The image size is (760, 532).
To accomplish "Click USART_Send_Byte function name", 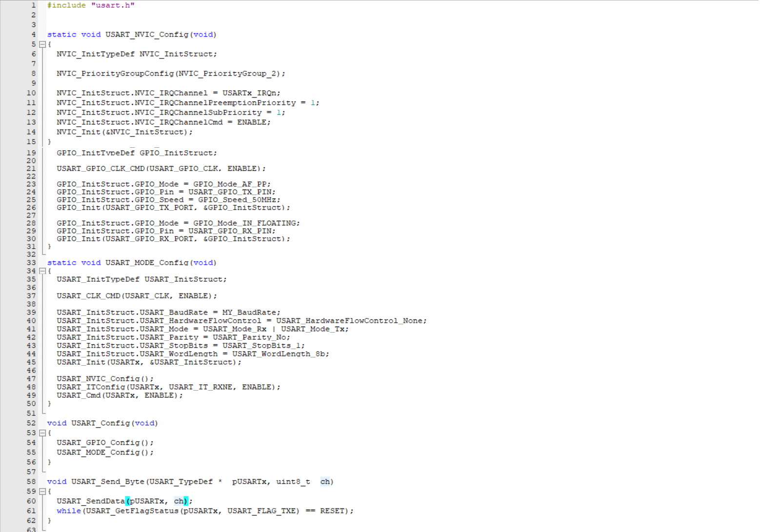I will click(108, 482).
